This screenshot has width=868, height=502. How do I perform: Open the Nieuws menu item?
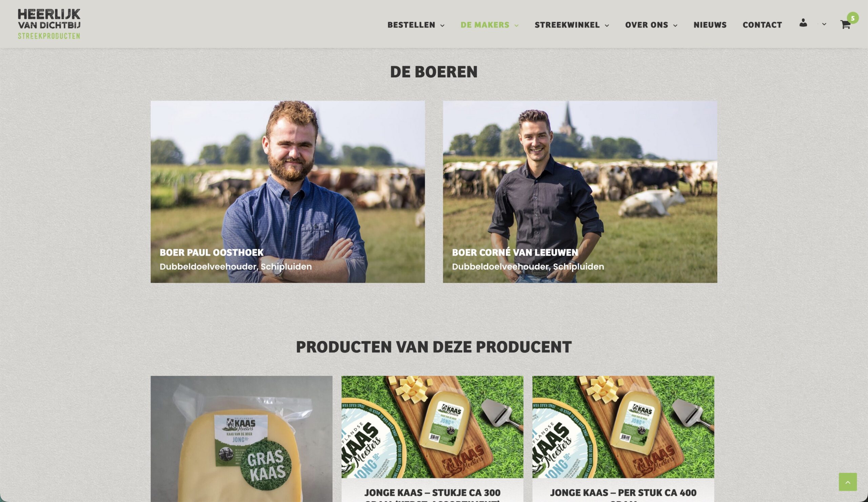tap(710, 25)
